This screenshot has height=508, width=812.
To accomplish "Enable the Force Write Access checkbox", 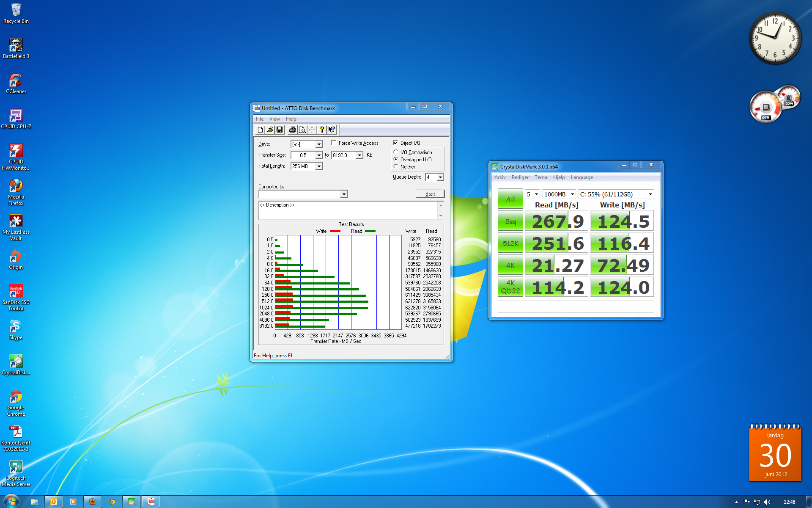I will (334, 143).
